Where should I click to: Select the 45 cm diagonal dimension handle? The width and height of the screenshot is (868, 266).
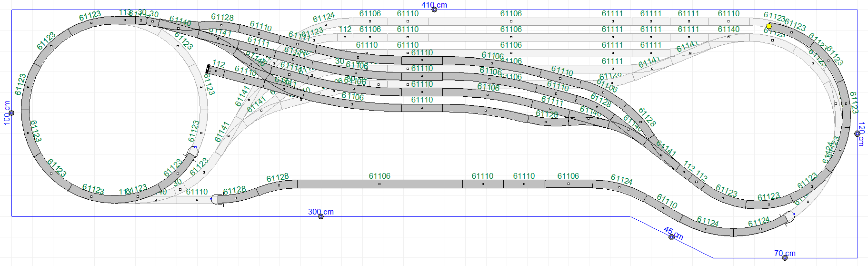click(671, 237)
